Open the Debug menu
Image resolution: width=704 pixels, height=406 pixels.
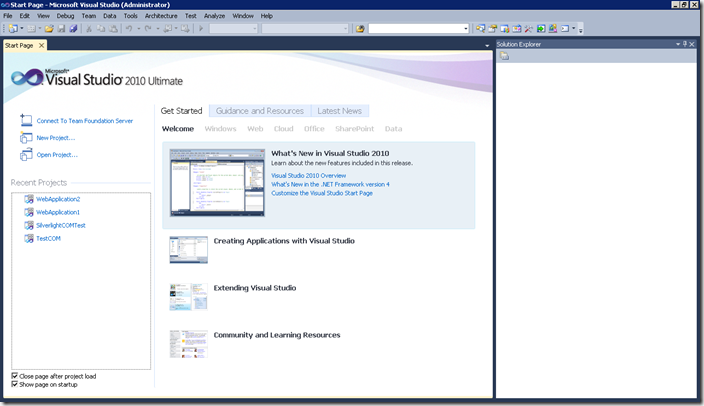[65, 16]
